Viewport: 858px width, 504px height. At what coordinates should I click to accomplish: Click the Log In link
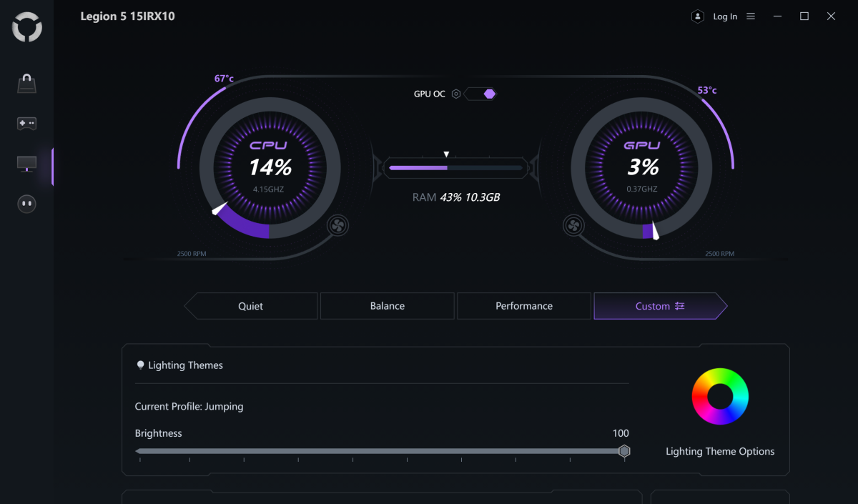click(725, 16)
